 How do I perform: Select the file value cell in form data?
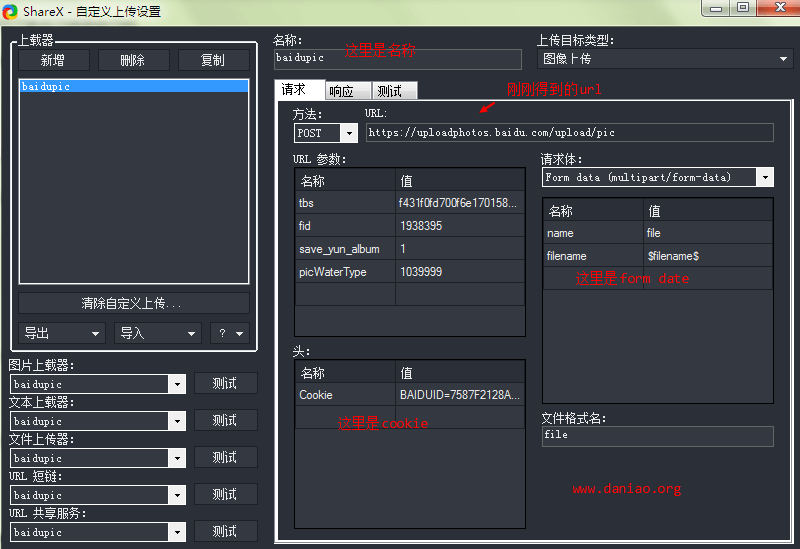point(708,233)
